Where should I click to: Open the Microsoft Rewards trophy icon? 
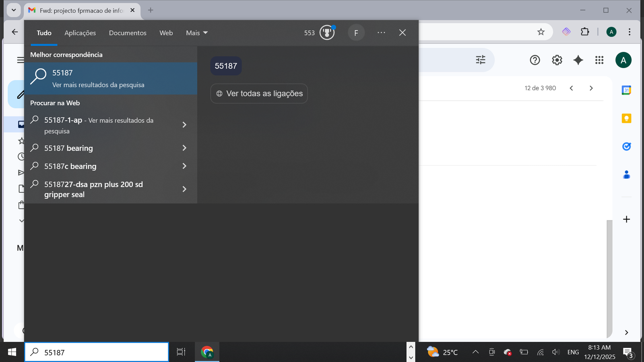click(327, 33)
